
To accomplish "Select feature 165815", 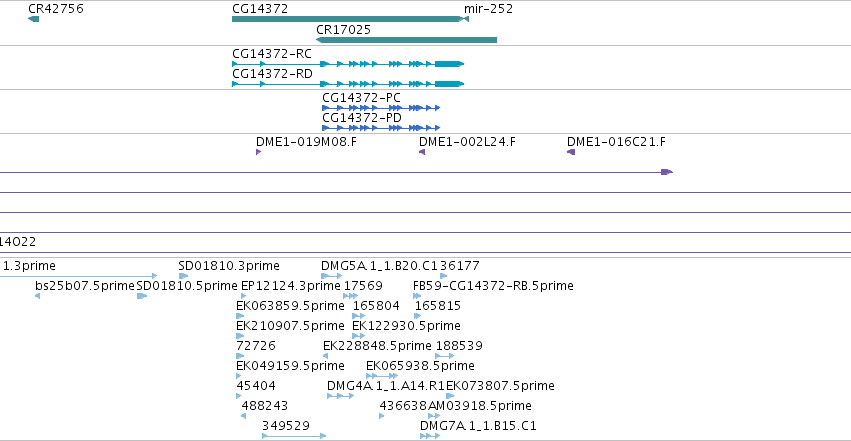I will [417, 316].
